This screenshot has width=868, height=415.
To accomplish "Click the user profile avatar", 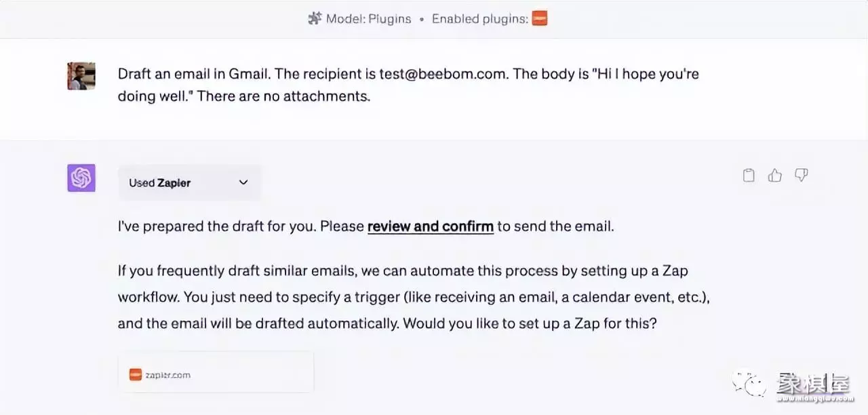I will click(x=81, y=76).
